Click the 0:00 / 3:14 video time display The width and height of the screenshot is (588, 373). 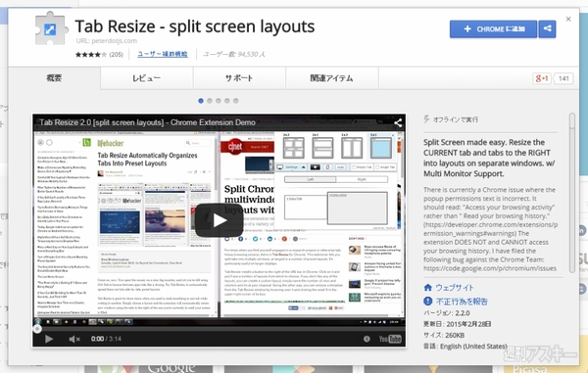[x=106, y=339]
